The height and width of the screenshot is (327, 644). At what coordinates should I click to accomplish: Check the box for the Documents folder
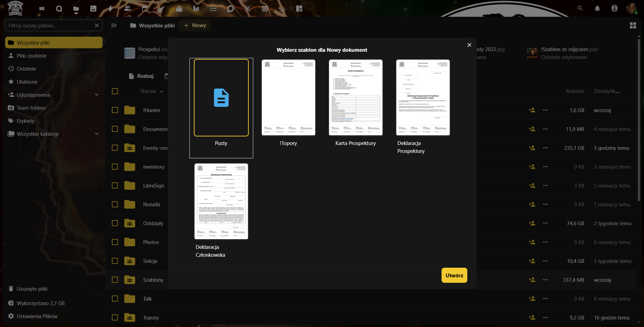[115, 129]
